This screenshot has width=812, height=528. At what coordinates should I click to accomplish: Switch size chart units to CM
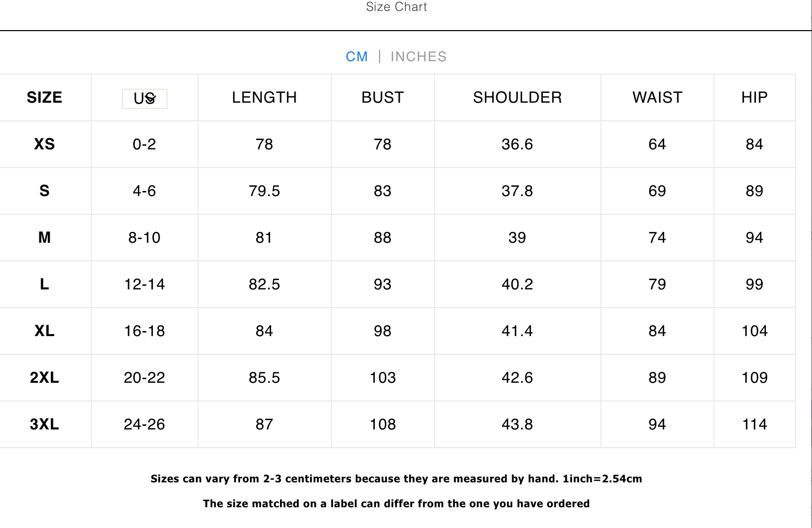357,57
